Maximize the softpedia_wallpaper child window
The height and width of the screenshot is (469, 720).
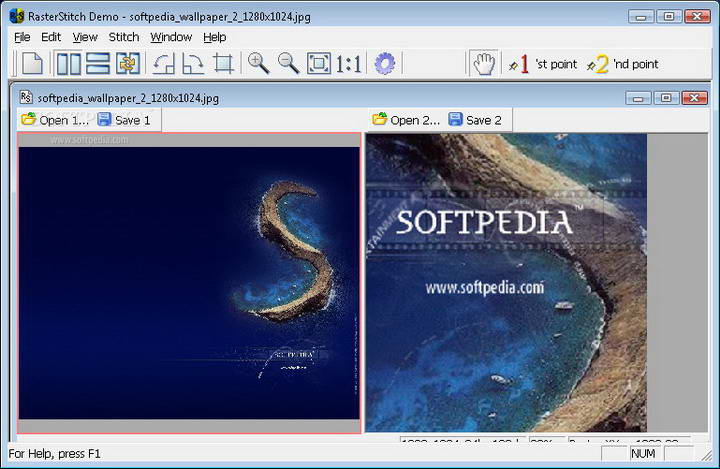click(666, 98)
